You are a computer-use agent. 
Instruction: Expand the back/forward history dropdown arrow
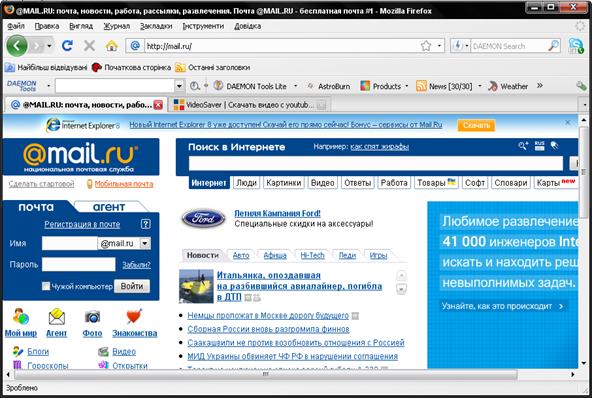(49, 46)
